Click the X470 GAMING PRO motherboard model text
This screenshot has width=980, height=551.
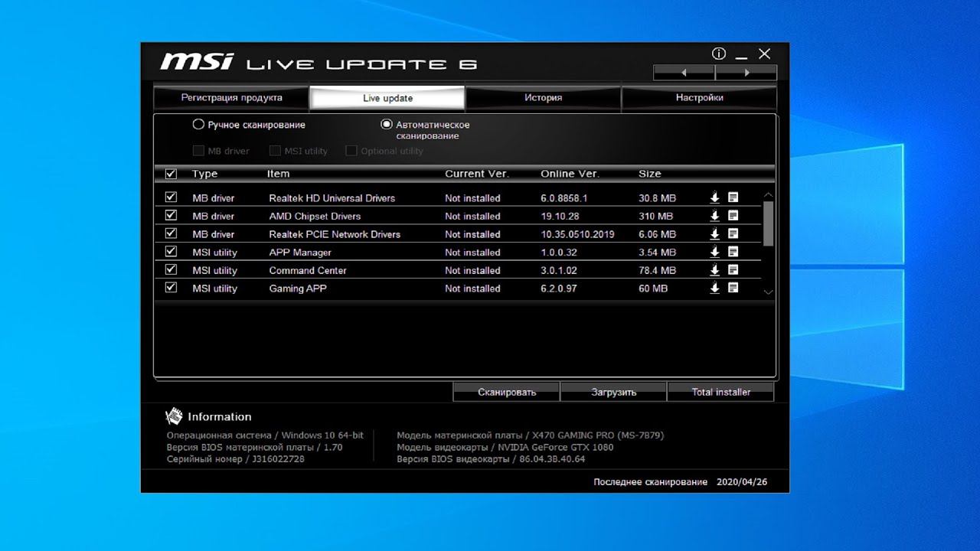click(x=597, y=435)
